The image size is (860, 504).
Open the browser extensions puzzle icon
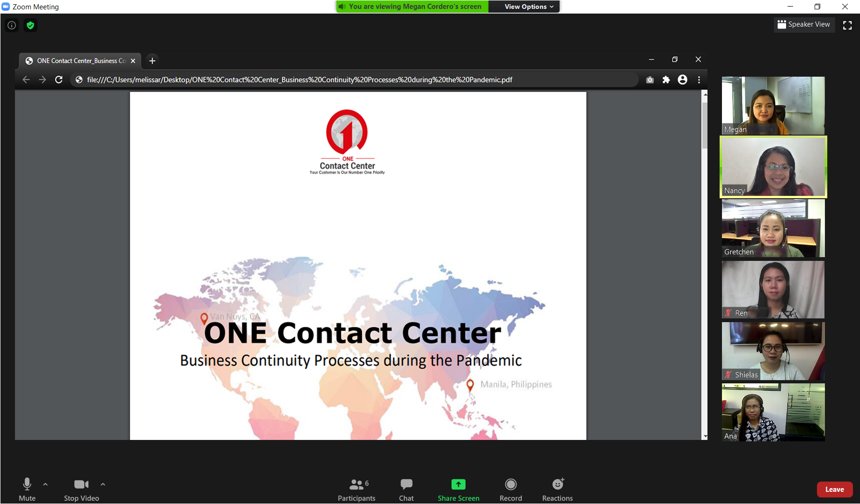click(666, 80)
